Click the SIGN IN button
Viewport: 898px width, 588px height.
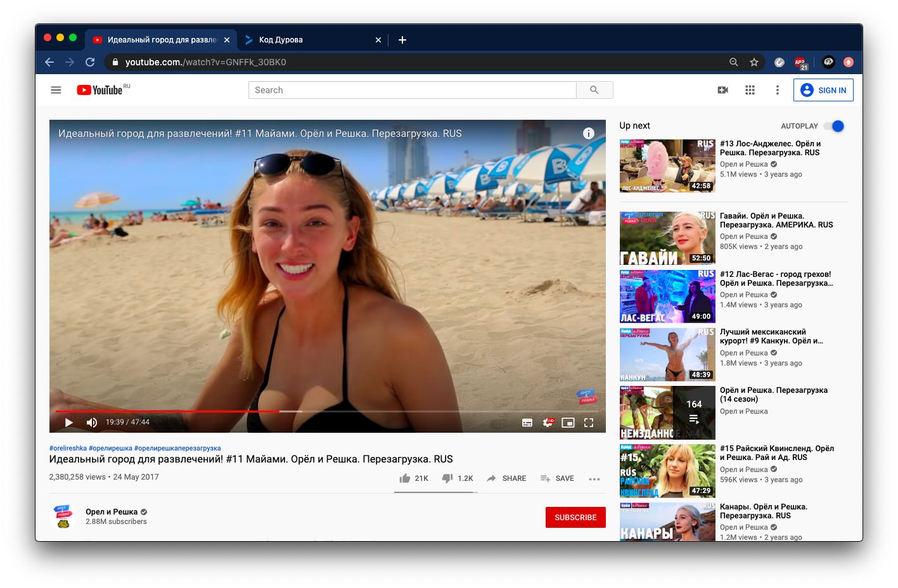(823, 90)
